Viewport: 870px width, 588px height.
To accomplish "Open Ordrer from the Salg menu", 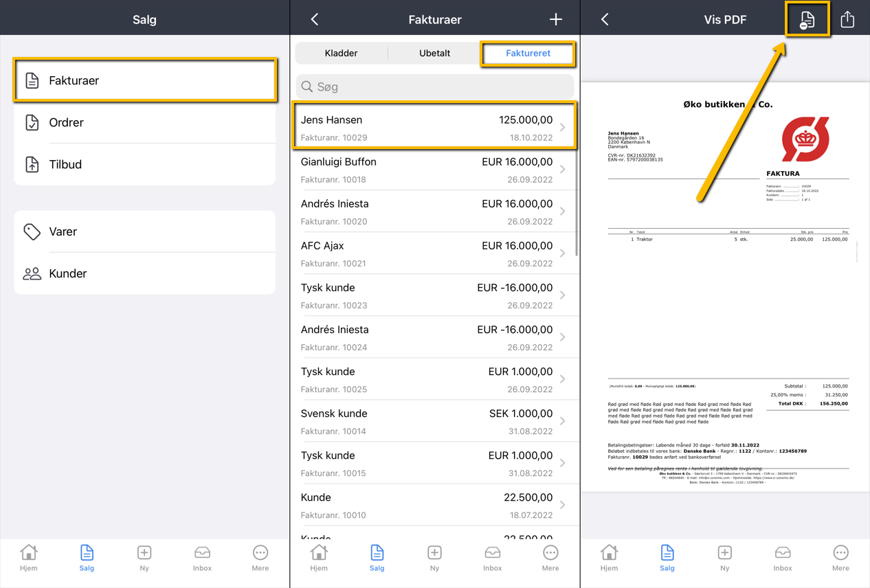I will pos(144,122).
